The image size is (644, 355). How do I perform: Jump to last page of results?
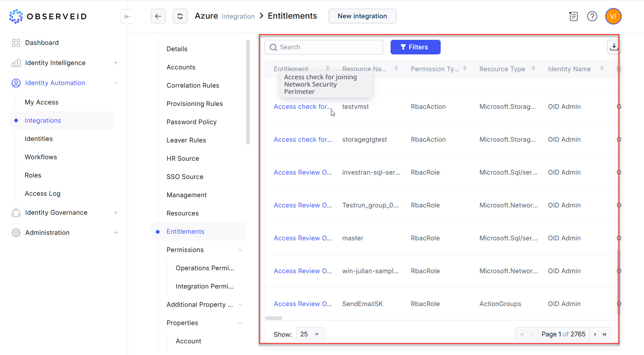tap(605, 334)
